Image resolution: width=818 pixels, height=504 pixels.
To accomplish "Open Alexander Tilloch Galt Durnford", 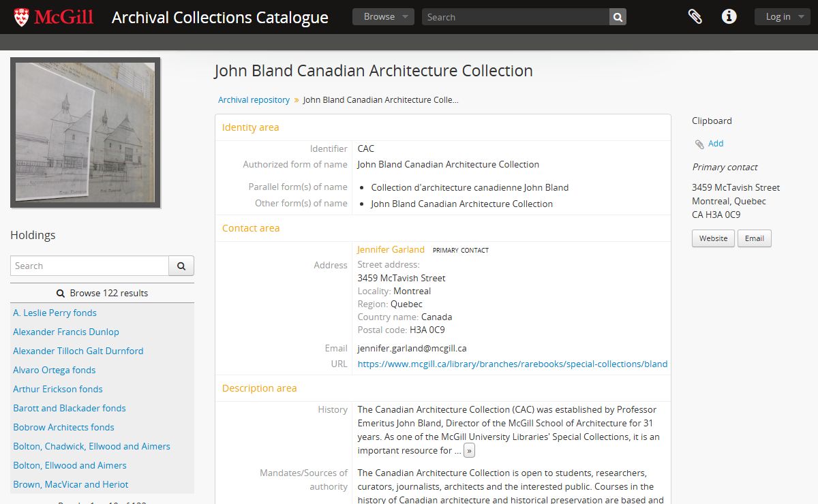I will (78, 351).
